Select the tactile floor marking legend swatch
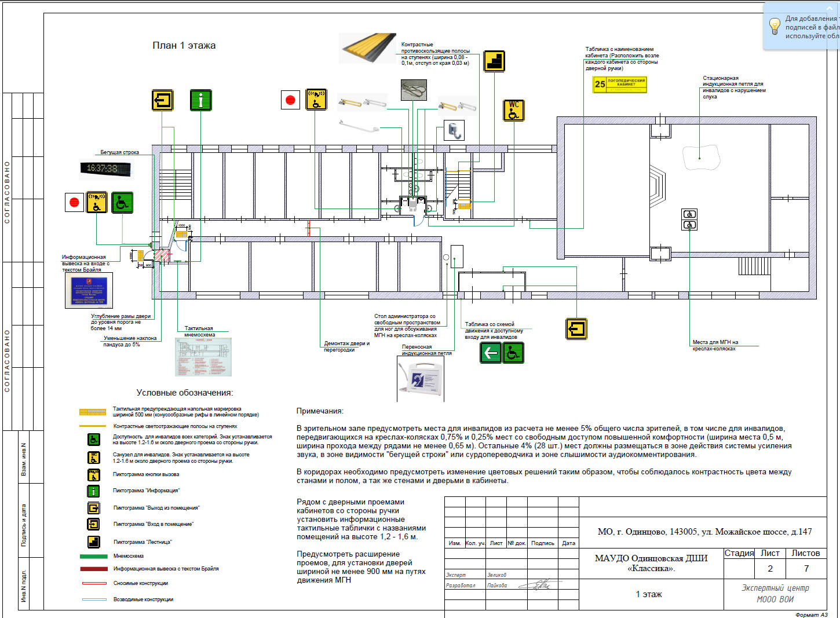The width and height of the screenshot is (840, 618). 93,412
